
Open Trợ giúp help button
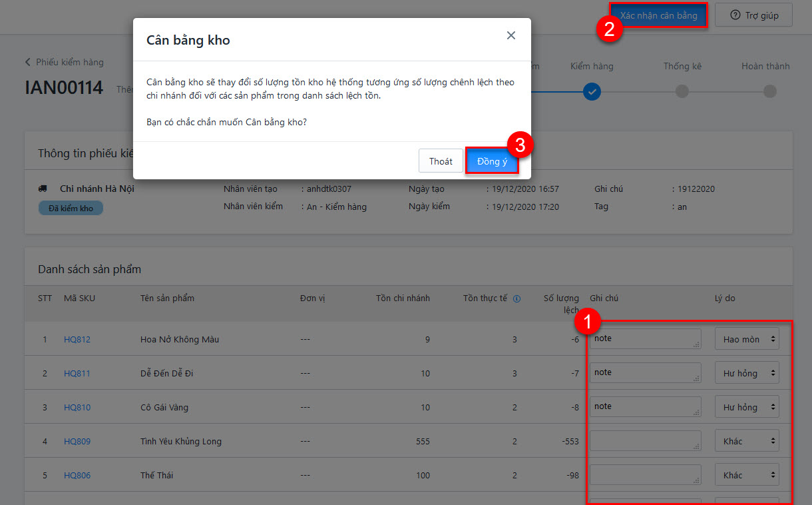pyautogui.click(x=754, y=15)
